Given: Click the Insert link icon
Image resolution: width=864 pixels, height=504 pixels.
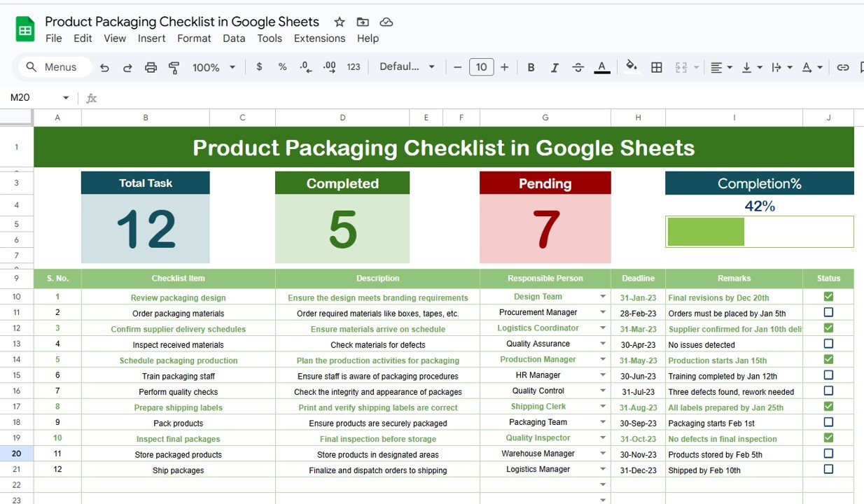Looking at the screenshot, I should pyautogui.click(x=843, y=67).
